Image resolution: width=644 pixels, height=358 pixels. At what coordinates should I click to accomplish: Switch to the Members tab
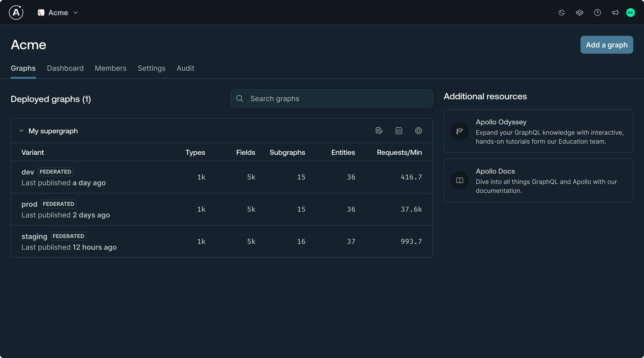tap(110, 68)
